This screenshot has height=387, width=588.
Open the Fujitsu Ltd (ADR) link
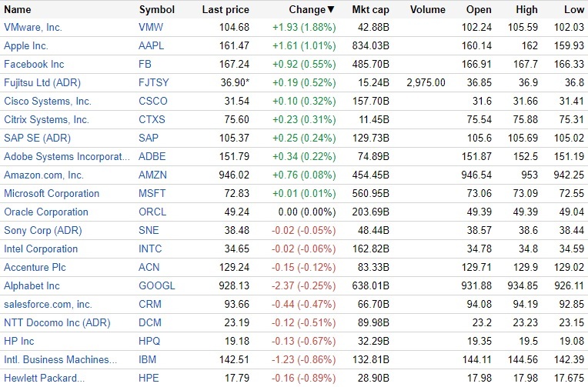coord(42,83)
